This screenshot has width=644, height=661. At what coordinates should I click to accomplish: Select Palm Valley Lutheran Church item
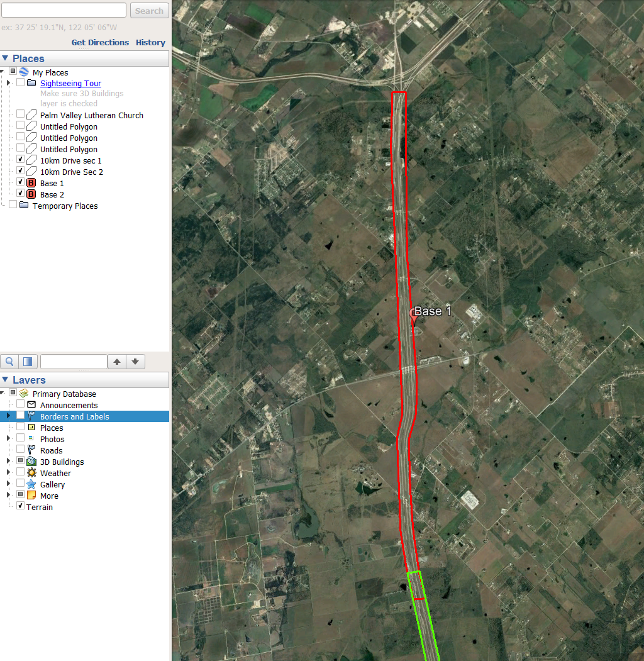pos(91,115)
